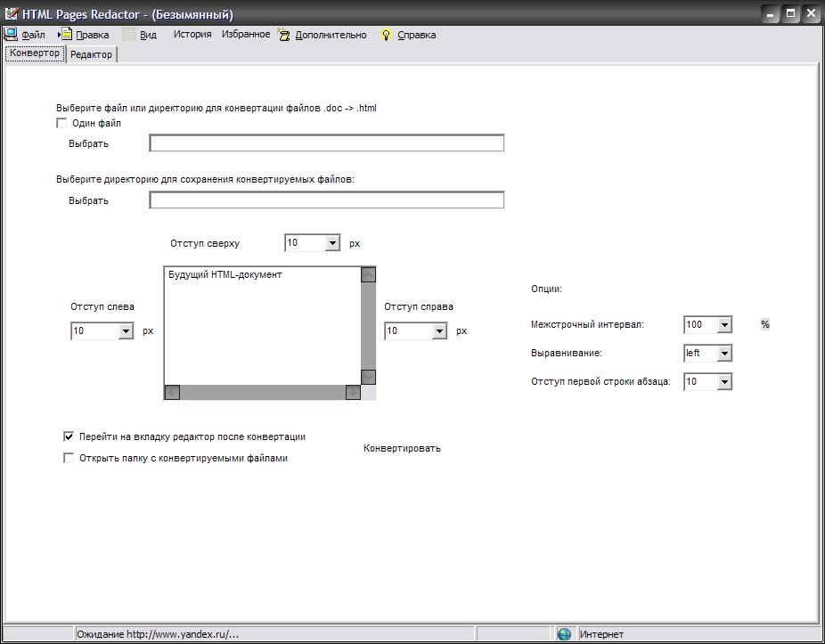This screenshot has width=825, height=644.
Task: Click the notepad icon beside Правка menu
Action: click(x=65, y=34)
